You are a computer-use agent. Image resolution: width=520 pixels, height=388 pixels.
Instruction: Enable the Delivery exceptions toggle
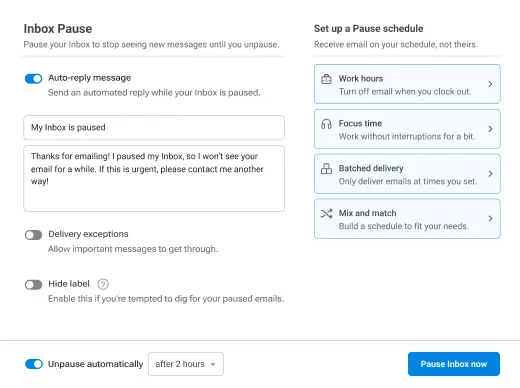point(33,235)
